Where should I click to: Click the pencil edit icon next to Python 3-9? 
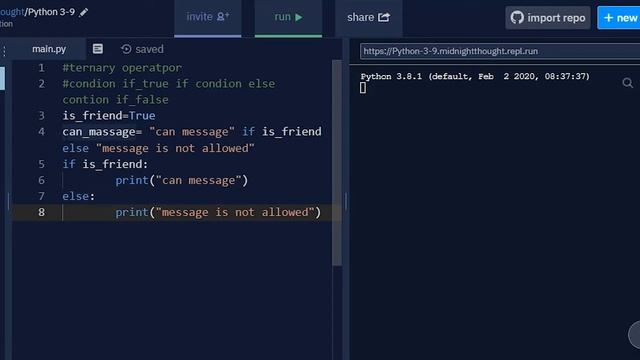pos(84,12)
